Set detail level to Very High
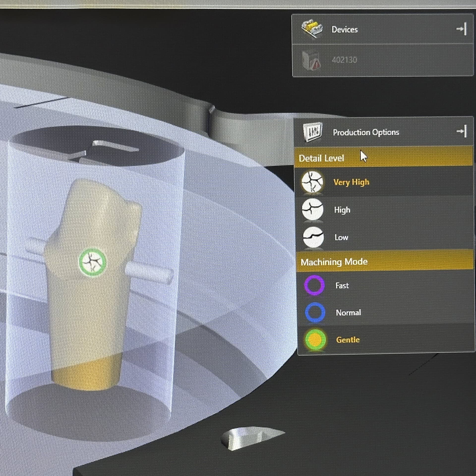 point(351,182)
